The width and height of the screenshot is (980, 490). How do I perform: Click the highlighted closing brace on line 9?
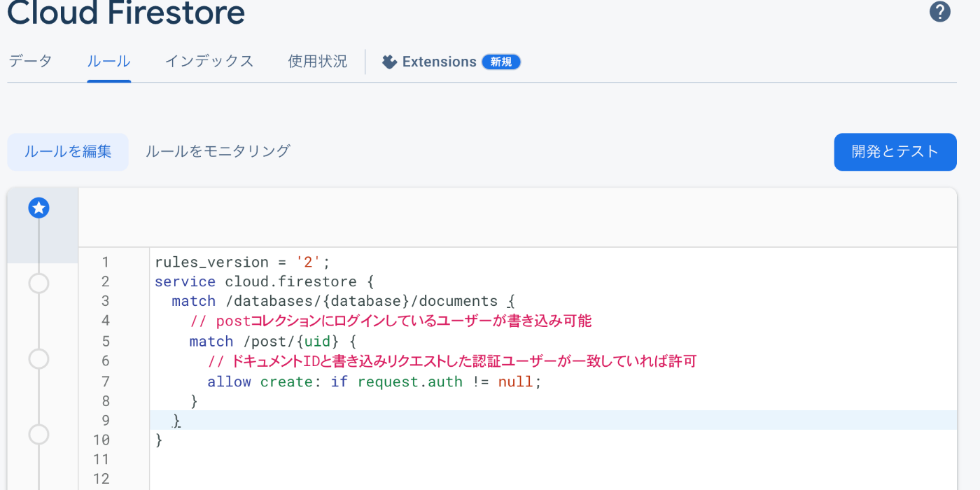coord(177,420)
